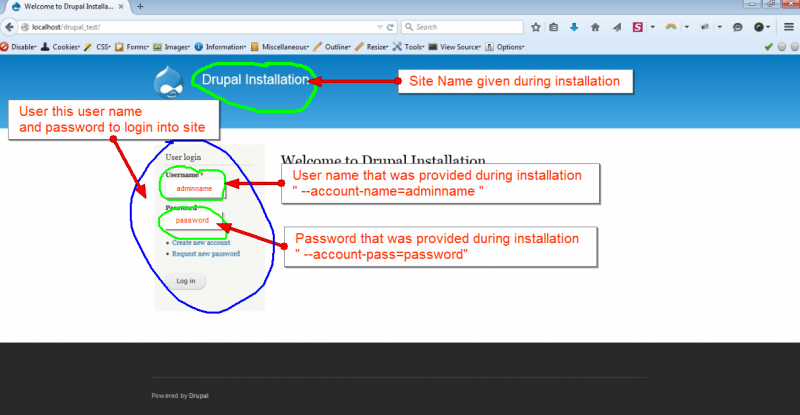Click inside the browser Search box
Image resolution: width=800 pixels, height=415 pixels.
pos(462,27)
